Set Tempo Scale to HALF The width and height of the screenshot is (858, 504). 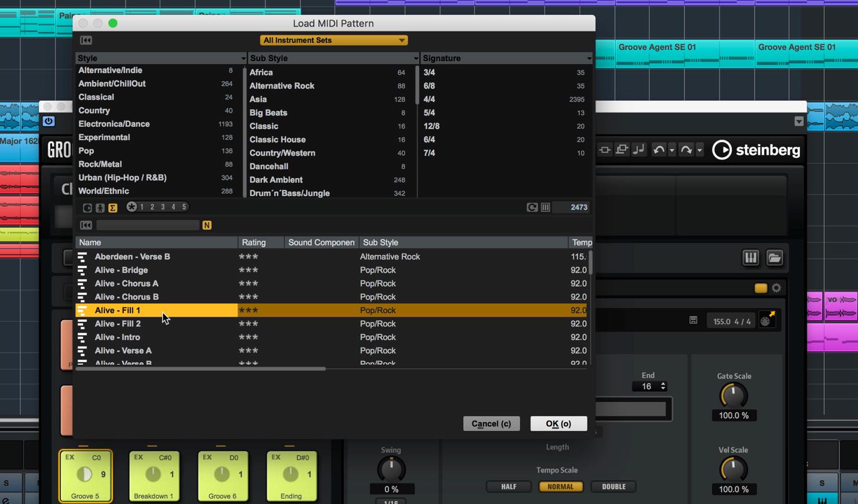click(x=508, y=487)
